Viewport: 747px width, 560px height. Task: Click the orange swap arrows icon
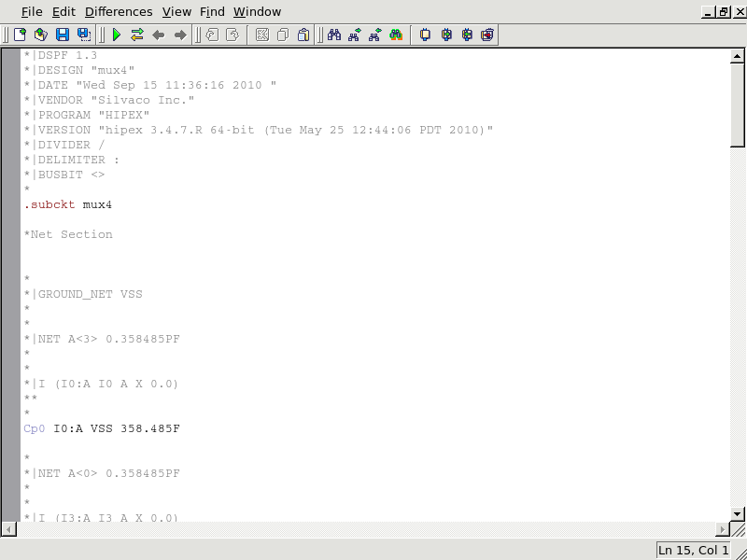point(137,35)
